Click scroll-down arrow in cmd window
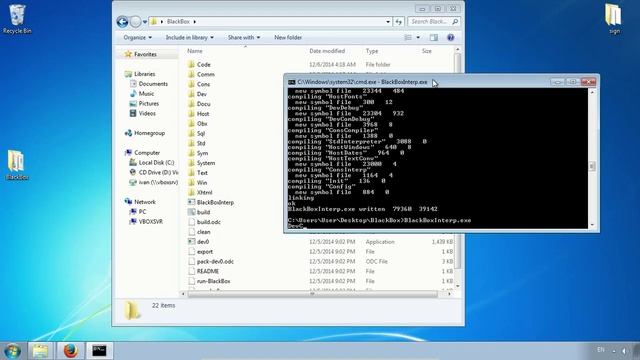 pos(592,225)
